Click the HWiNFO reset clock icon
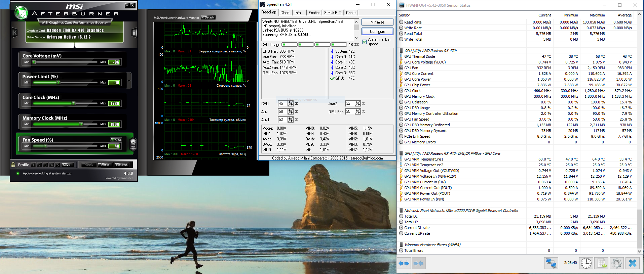Viewport: 644px width, 274px height. pos(586,263)
